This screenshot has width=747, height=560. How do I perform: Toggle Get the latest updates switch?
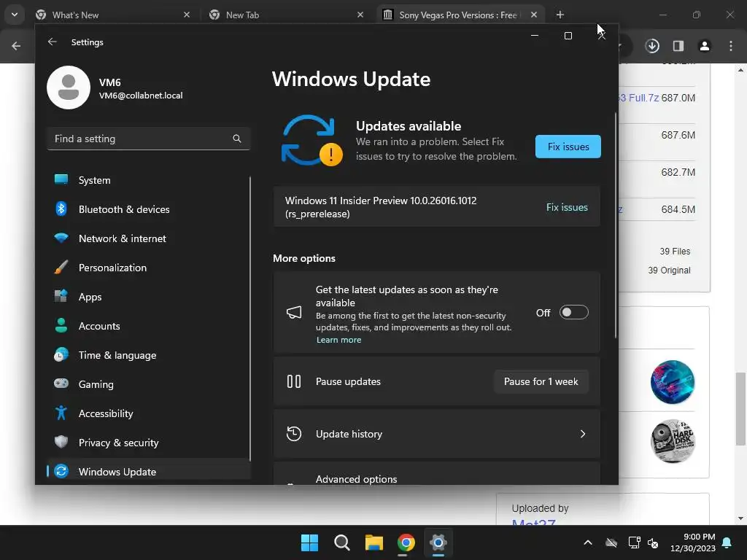573,312
